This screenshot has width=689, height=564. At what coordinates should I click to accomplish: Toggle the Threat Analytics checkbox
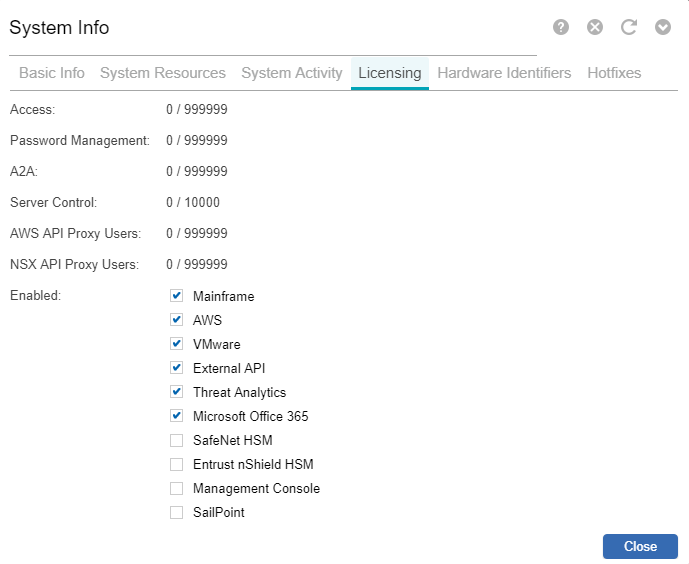pyautogui.click(x=177, y=392)
